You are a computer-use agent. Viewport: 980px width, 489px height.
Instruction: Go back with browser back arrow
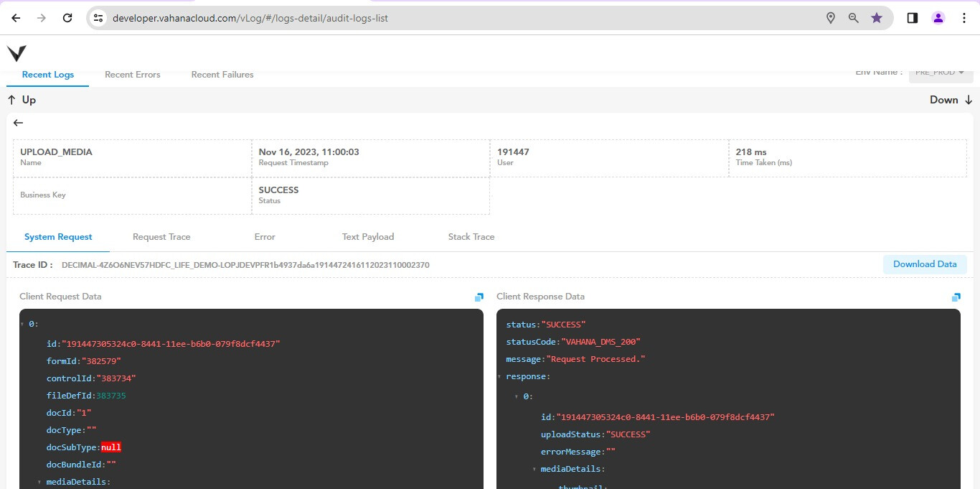[16, 18]
